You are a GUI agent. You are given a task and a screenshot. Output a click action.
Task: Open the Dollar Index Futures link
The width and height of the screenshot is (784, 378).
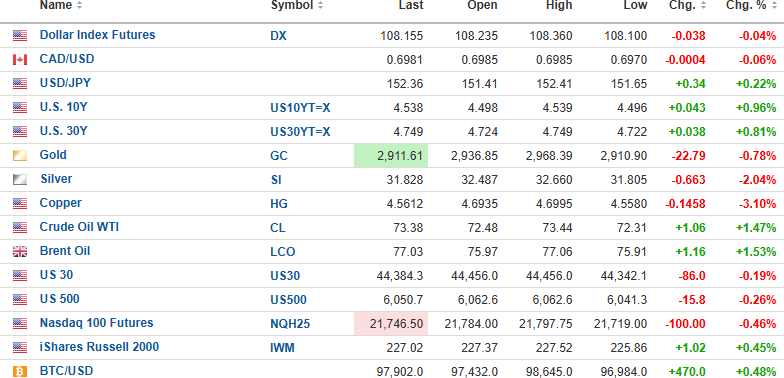[x=98, y=35]
